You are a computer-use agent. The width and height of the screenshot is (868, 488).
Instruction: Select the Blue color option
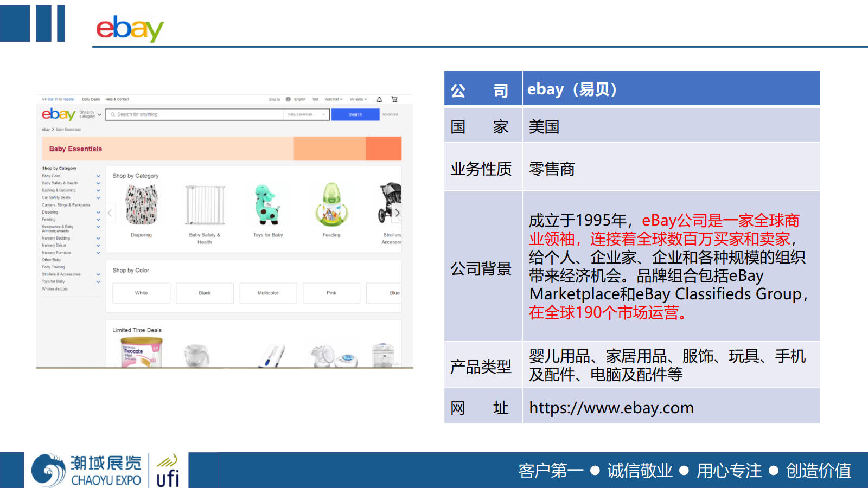click(x=384, y=293)
